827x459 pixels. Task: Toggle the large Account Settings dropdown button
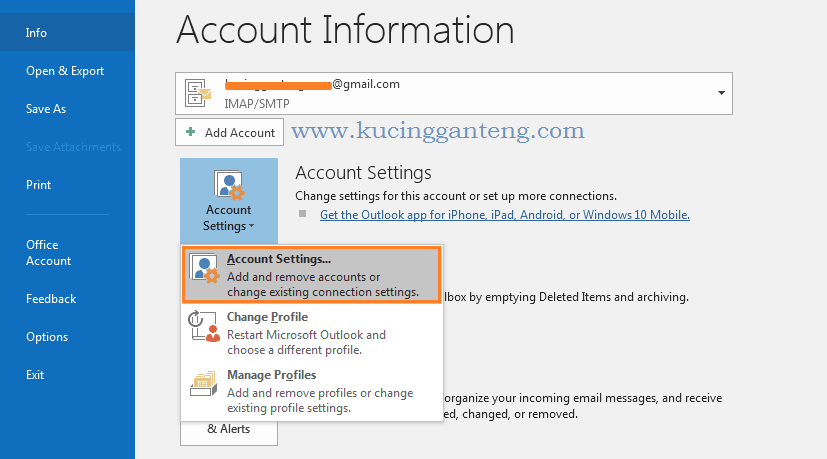click(229, 200)
